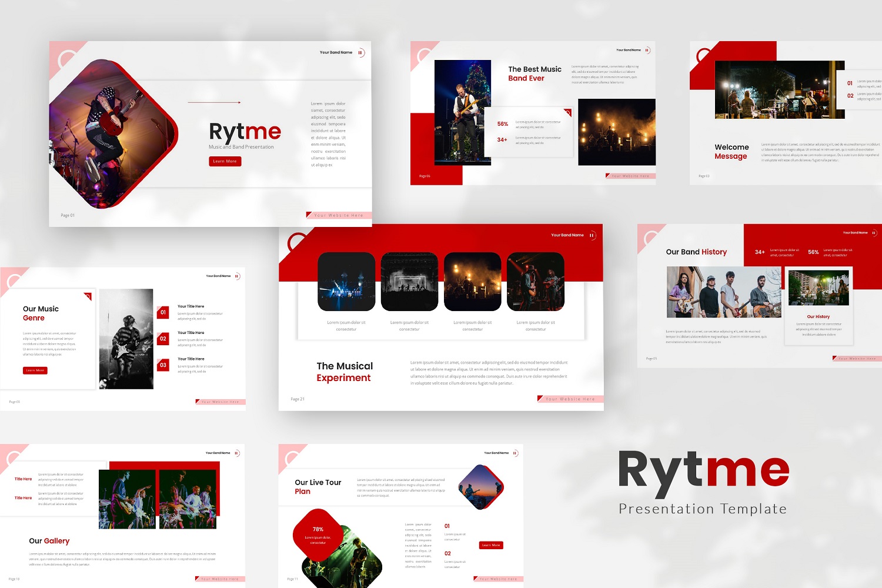Click Your Website Here on The Musical Experiment slide

pos(570,399)
